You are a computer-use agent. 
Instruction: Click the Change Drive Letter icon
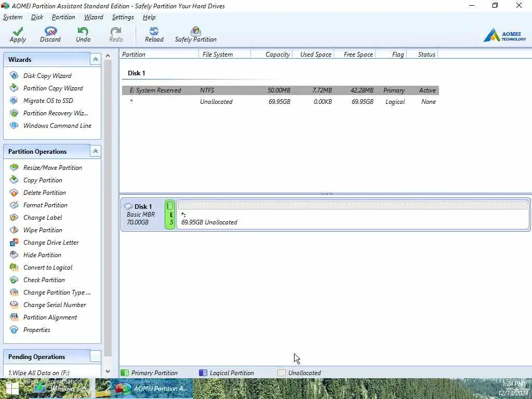pos(14,242)
